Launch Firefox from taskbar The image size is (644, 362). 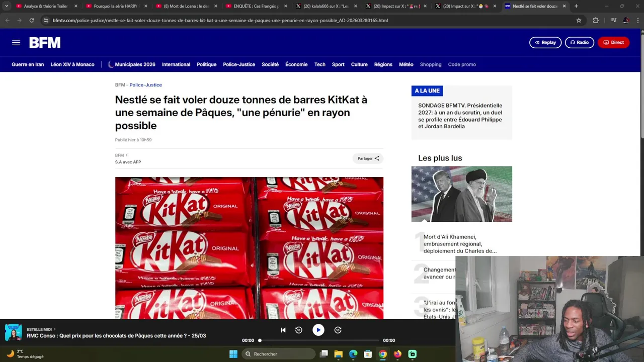pos(397,354)
